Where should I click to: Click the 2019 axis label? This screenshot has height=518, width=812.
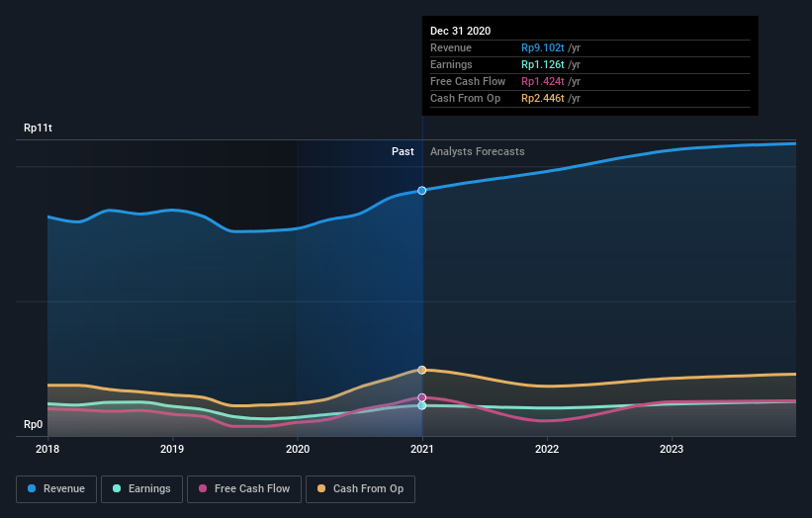pos(172,449)
